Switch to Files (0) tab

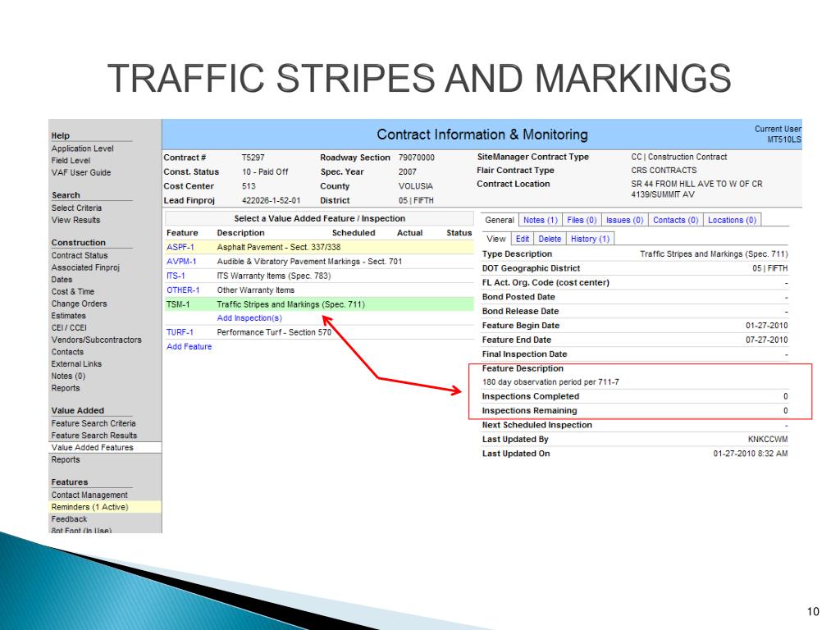click(x=582, y=220)
